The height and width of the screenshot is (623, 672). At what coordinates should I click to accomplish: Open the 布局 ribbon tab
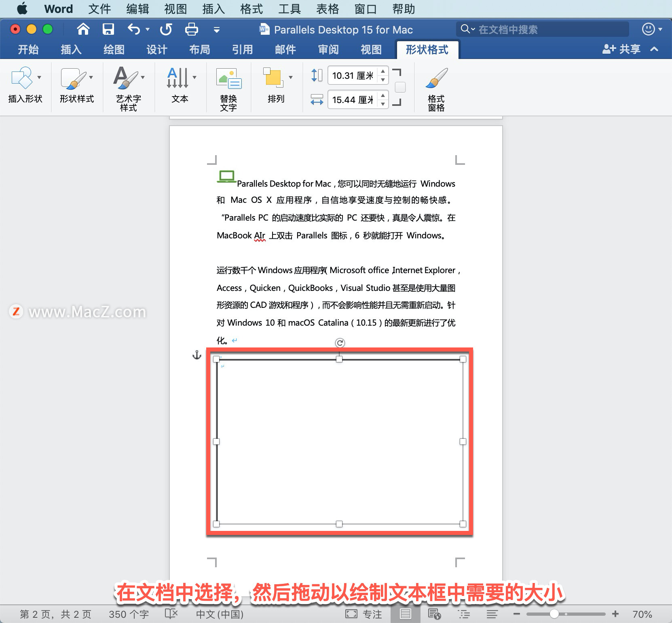(x=200, y=49)
